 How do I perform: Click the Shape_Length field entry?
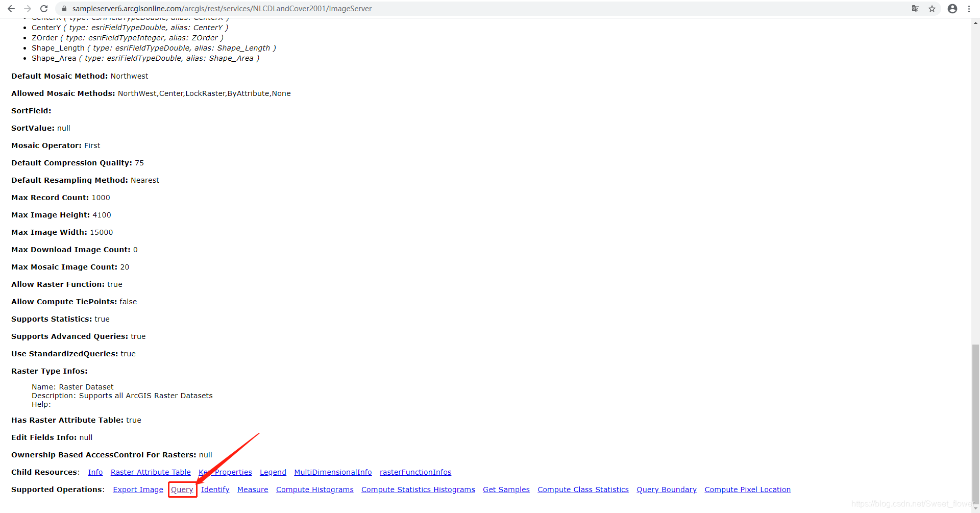click(154, 48)
